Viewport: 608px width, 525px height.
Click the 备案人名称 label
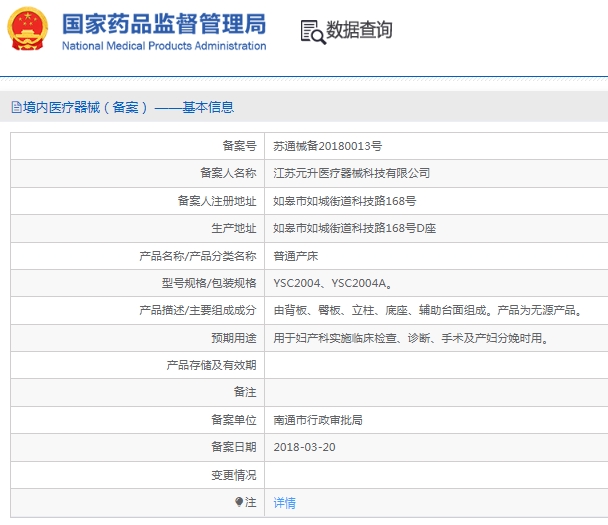pos(228,173)
